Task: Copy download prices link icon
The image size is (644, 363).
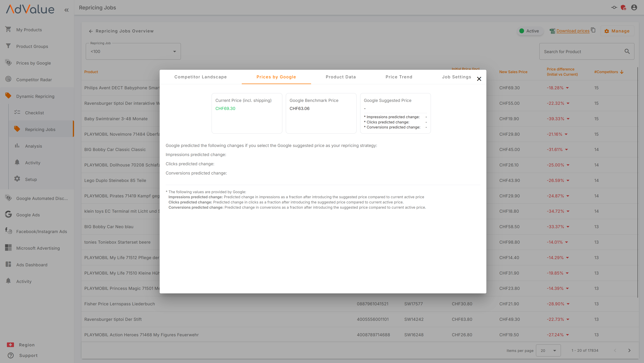Action: click(x=593, y=30)
